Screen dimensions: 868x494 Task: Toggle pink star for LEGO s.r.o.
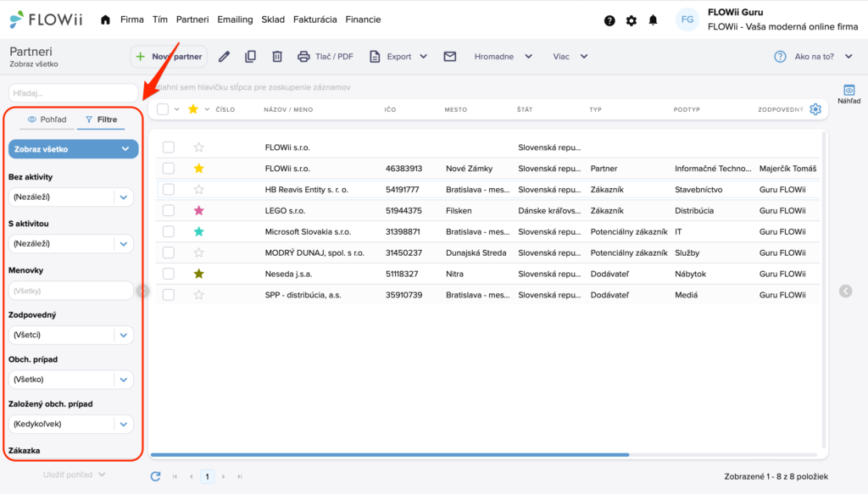(x=198, y=211)
